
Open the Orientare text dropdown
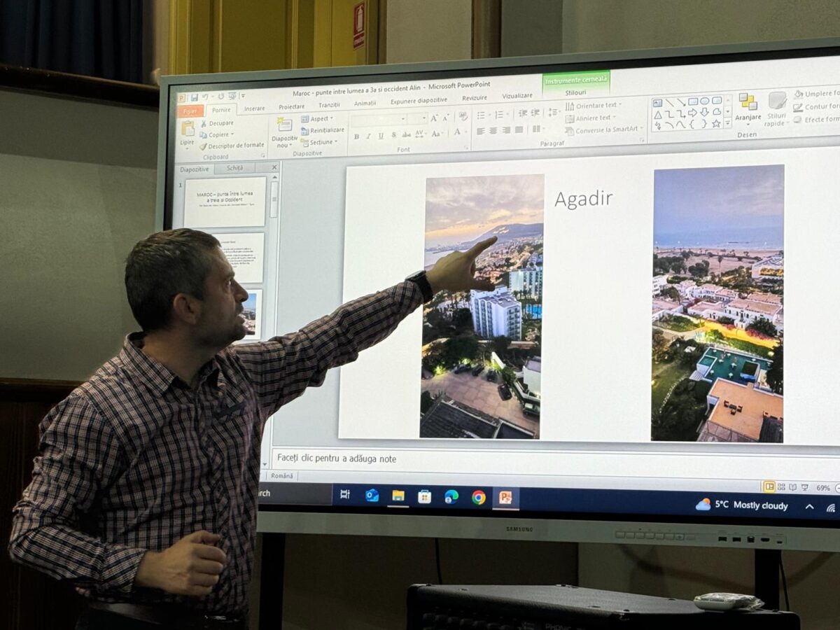595,106
